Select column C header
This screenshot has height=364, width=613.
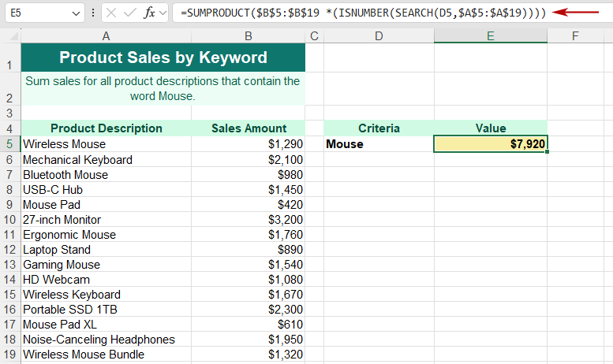click(x=314, y=36)
